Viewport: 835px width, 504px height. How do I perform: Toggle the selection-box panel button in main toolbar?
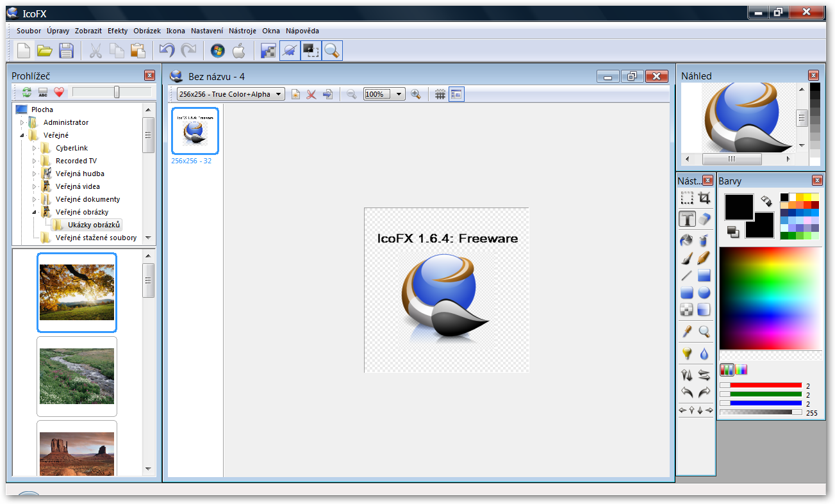coord(311,51)
